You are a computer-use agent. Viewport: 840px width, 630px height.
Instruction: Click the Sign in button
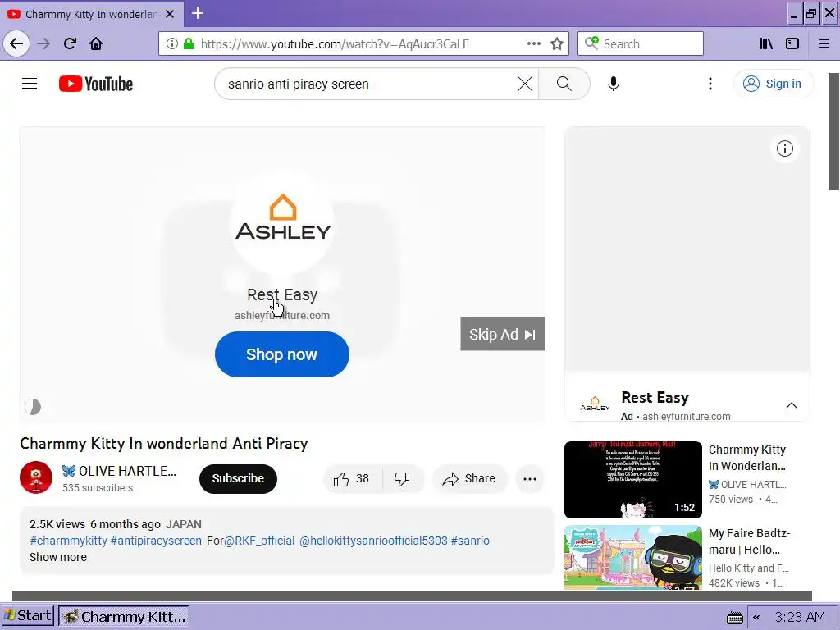[773, 84]
